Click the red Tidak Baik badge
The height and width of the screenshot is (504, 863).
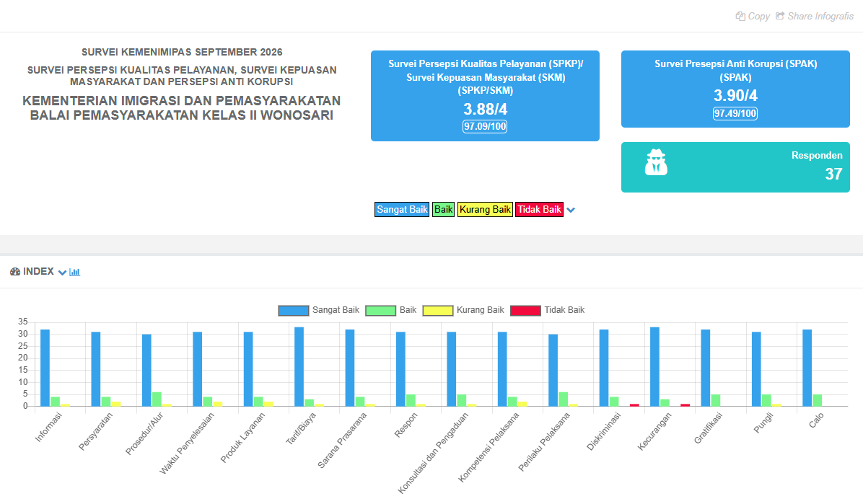pos(540,209)
